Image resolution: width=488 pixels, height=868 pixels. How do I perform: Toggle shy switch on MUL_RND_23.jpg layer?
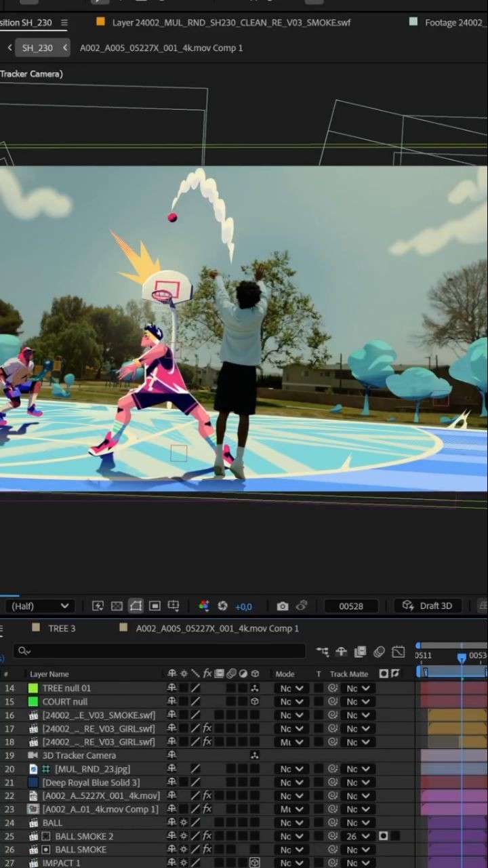click(171, 768)
